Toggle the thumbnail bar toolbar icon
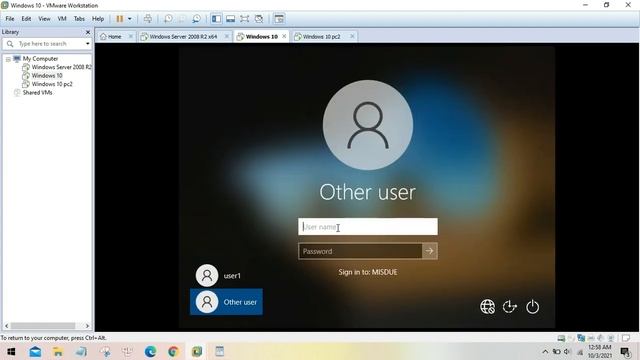This screenshot has height=360, width=640. (x=231, y=19)
